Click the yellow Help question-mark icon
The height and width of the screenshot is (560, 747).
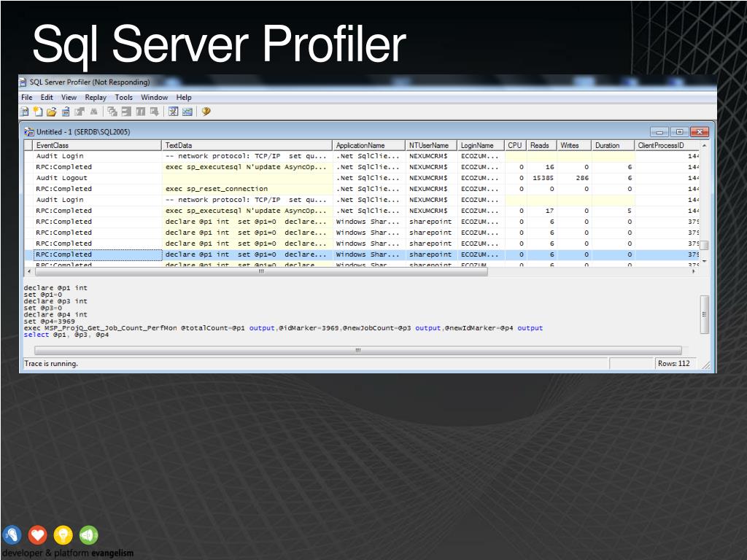206,112
